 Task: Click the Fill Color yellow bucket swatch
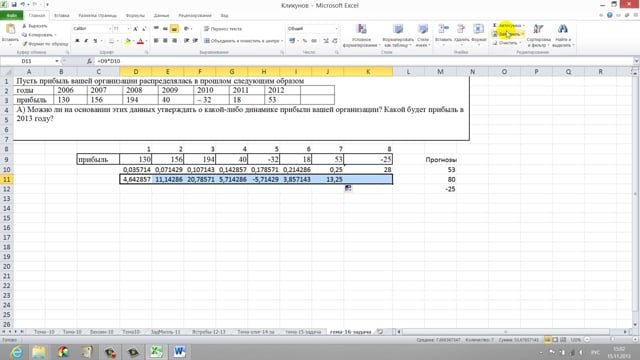128,41
